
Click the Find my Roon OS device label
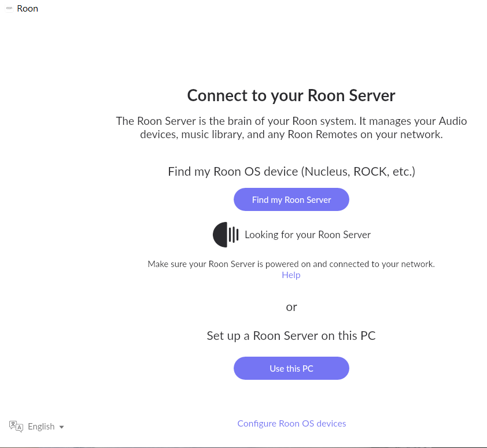(292, 172)
